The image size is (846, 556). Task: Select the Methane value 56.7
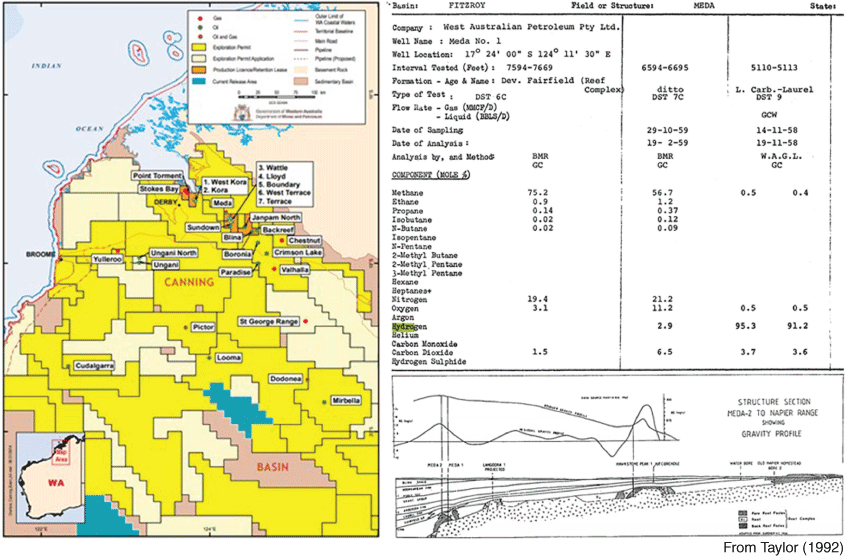point(661,192)
